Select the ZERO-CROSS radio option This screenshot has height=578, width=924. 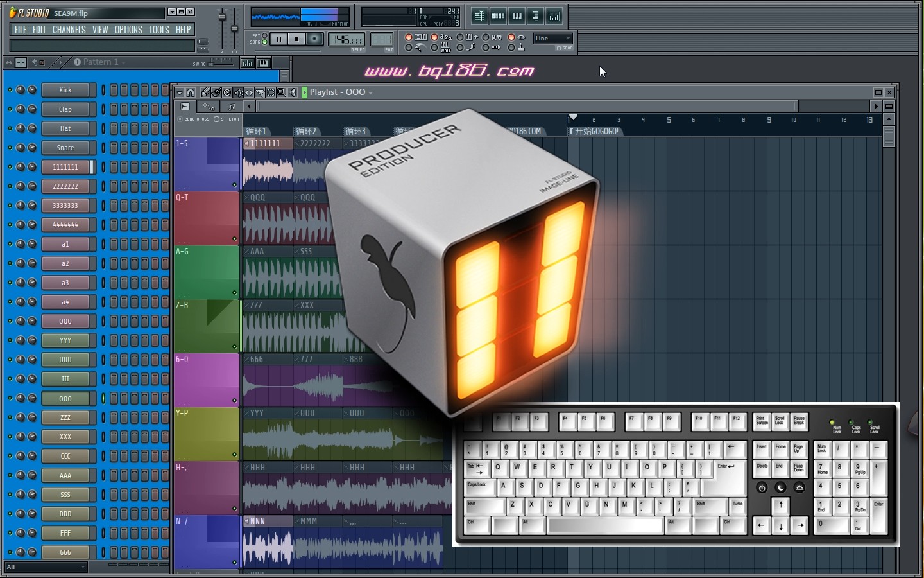coord(180,119)
